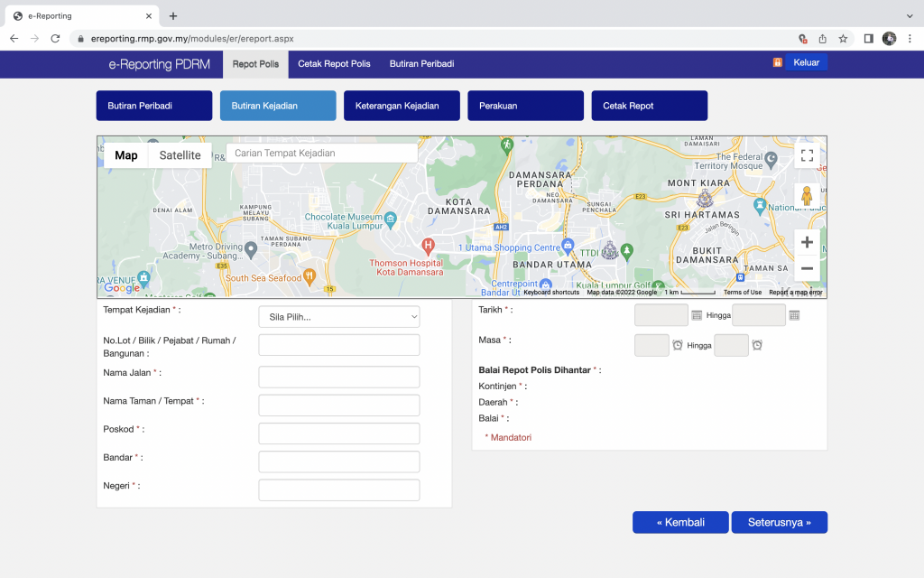Open the map Terms of Use link

(743, 293)
